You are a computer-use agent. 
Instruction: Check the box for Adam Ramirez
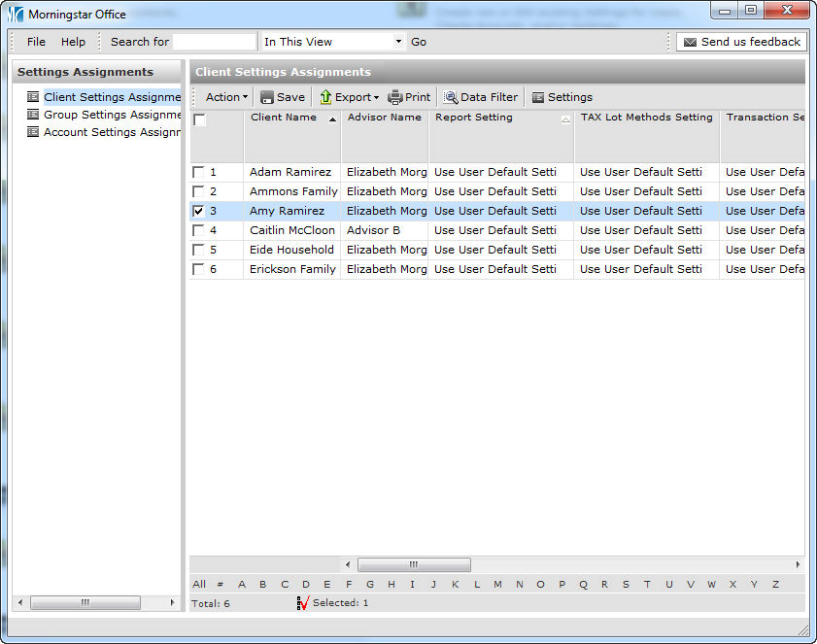click(x=199, y=172)
